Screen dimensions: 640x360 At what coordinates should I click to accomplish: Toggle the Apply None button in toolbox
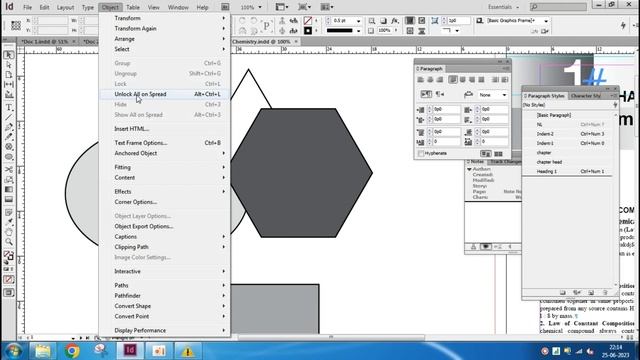click(x=9, y=280)
